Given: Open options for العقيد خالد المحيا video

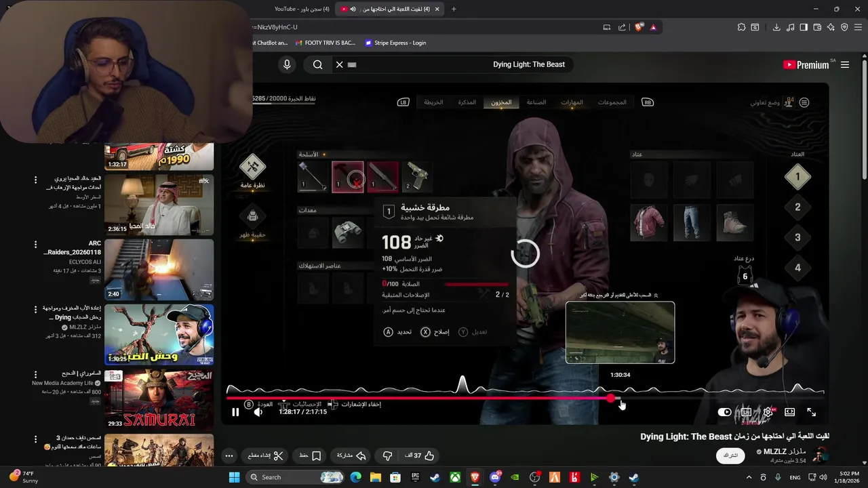Looking at the screenshot, I should pyautogui.click(x=35, y=180).
